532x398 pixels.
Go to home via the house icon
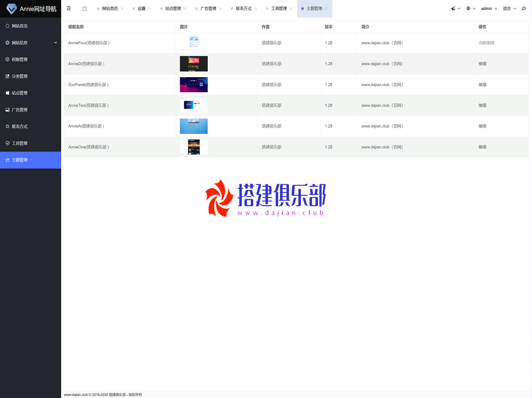(x=84, y=8)
